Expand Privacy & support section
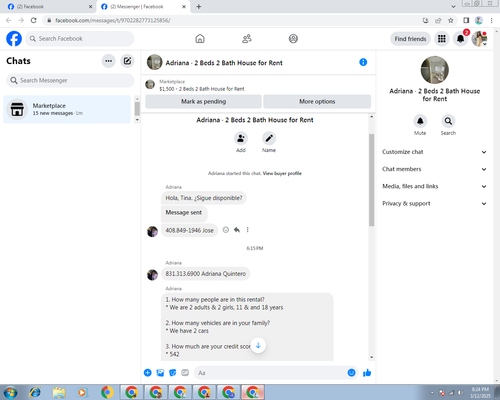Screen dimensions: 500x400 click(434, 204)
